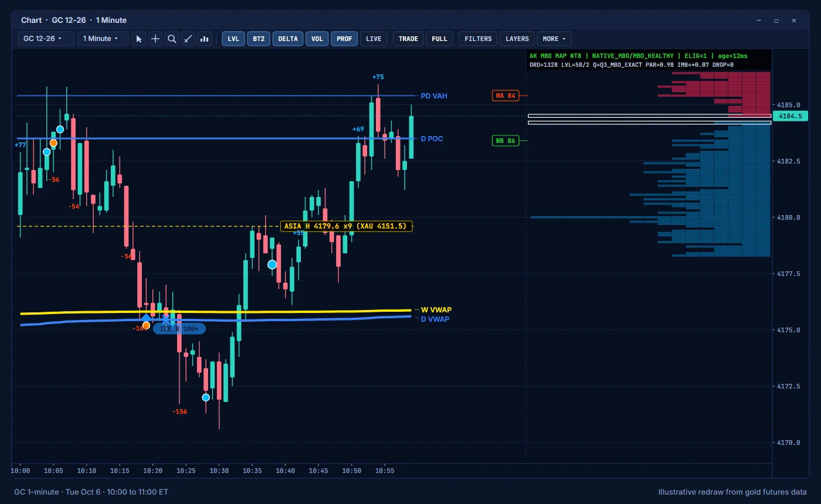Click the +69 delta annotation

358,129
